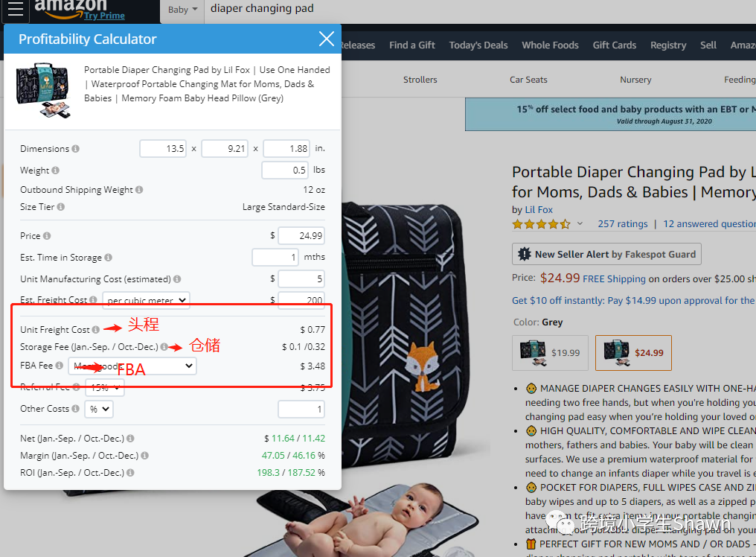Select the $19.99 color variant swatch
This screenshot has width=756, height=557.
point(550,353)
